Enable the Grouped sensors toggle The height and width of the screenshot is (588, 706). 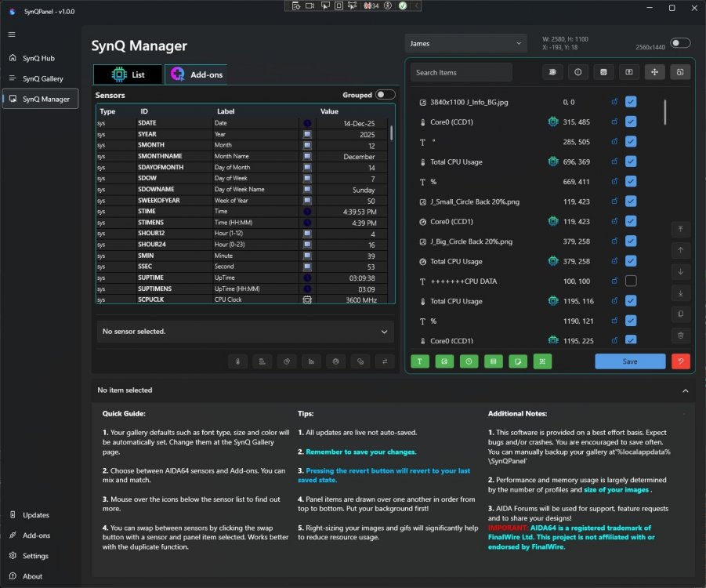point(385,95)
